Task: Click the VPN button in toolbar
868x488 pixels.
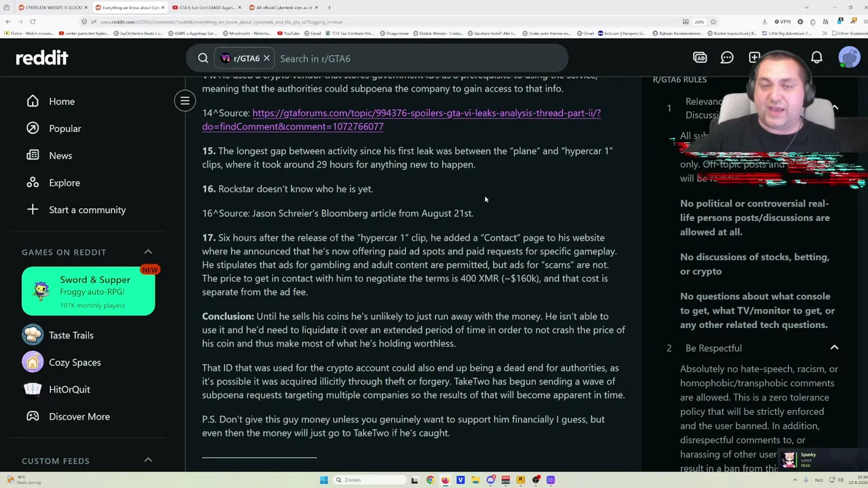Action: coord(783,22)
